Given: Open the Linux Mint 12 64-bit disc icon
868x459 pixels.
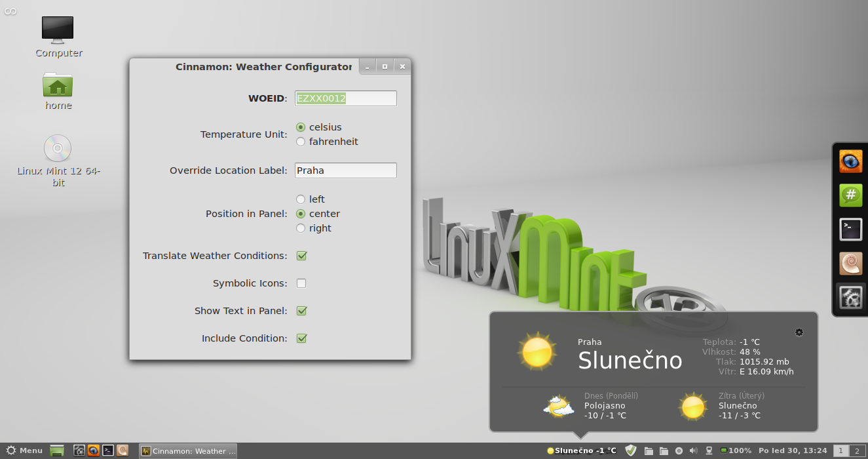Looking at the screenshot, I should point(58,148).
